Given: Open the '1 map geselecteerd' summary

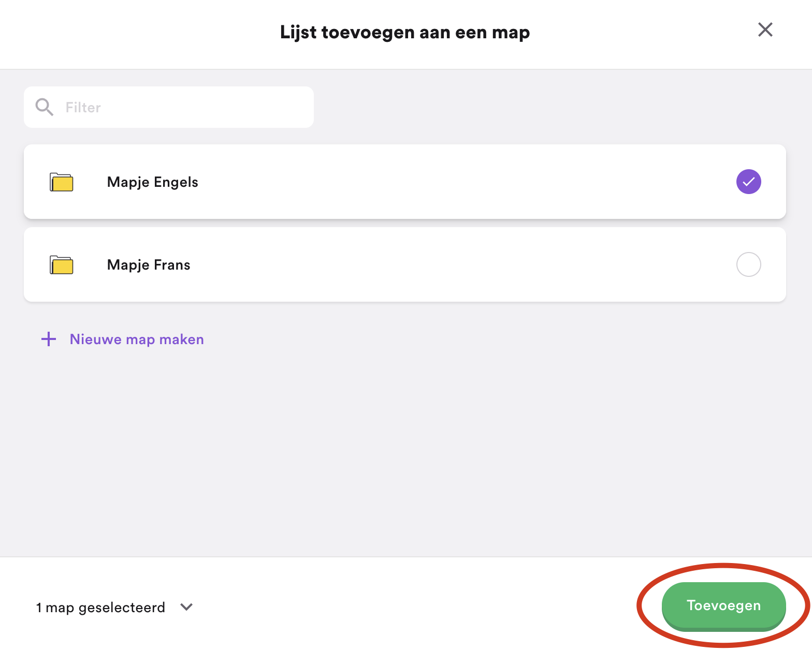Looking at the screenshot, I should 100,607.
